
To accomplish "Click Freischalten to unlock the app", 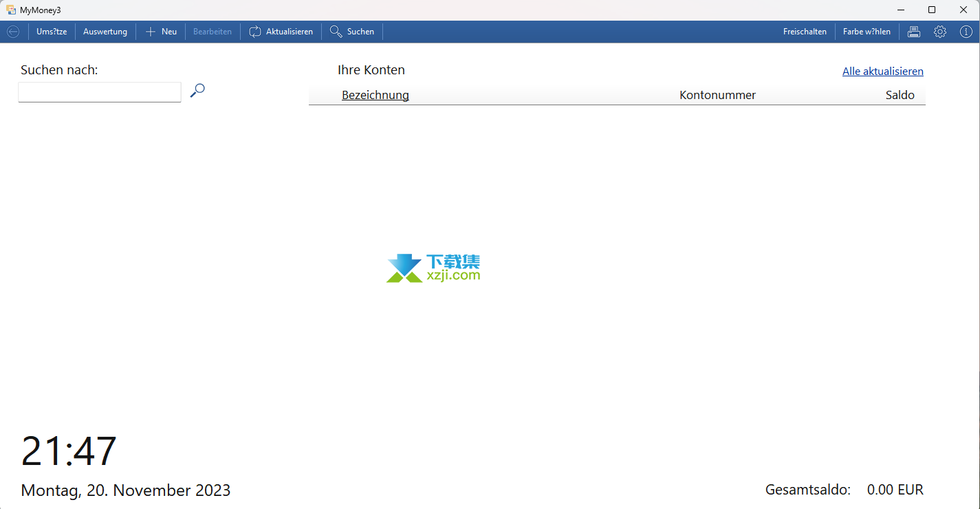I will [x=805, y=32].
